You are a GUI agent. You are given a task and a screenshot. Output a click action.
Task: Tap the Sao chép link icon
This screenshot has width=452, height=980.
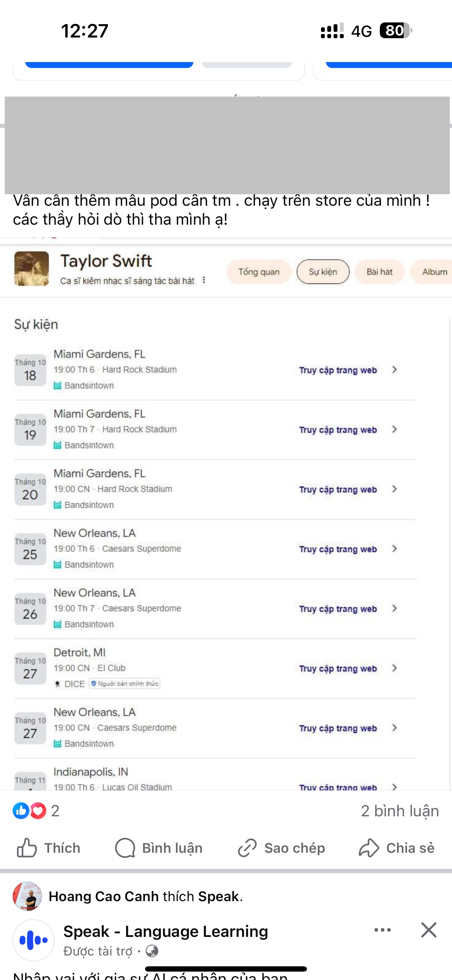(x=247, y=848)
